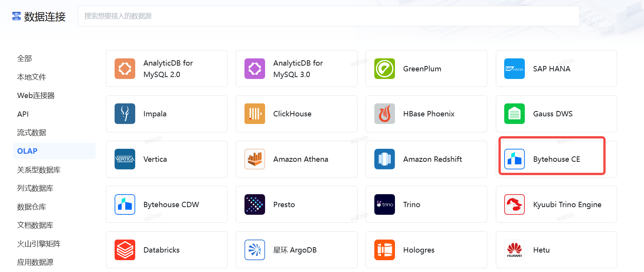
Task: Select the Presto dotted icon
Action: [254, 204]
